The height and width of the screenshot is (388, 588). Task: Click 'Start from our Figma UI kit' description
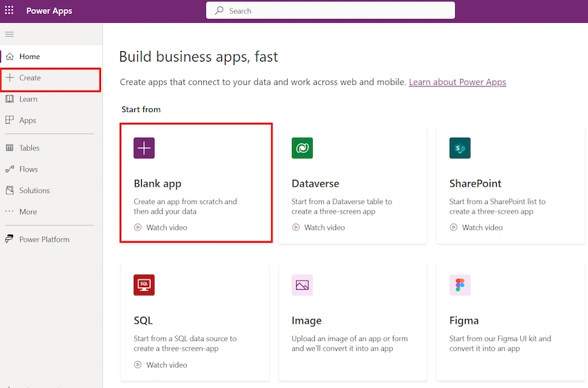500,343
